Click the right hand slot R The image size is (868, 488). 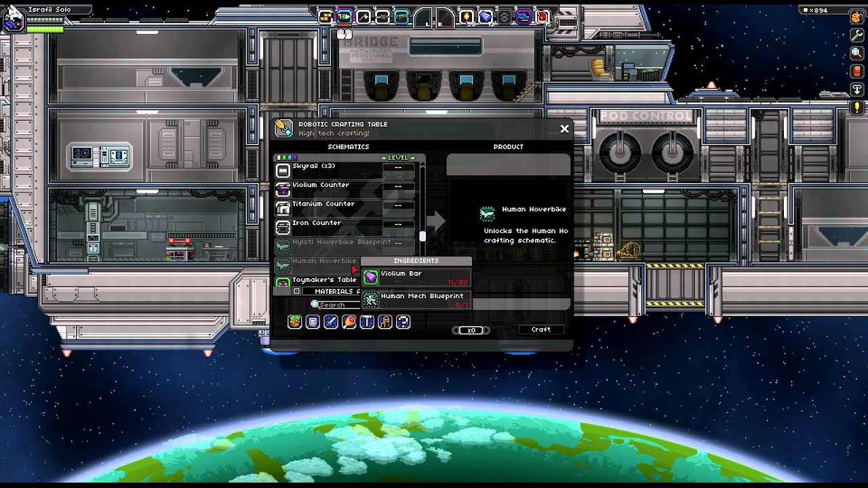(444, 17)
